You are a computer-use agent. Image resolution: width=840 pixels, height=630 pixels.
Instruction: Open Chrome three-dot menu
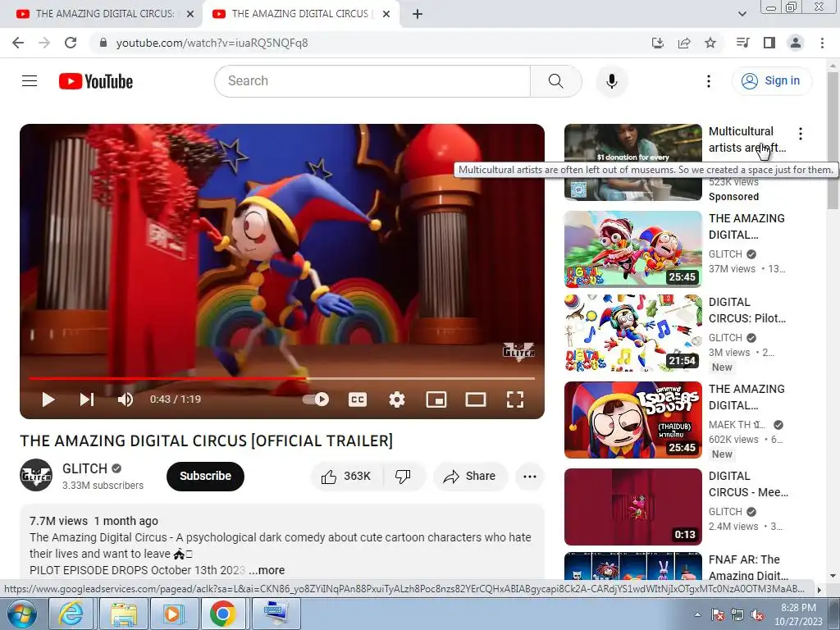[x=822, y=43]
